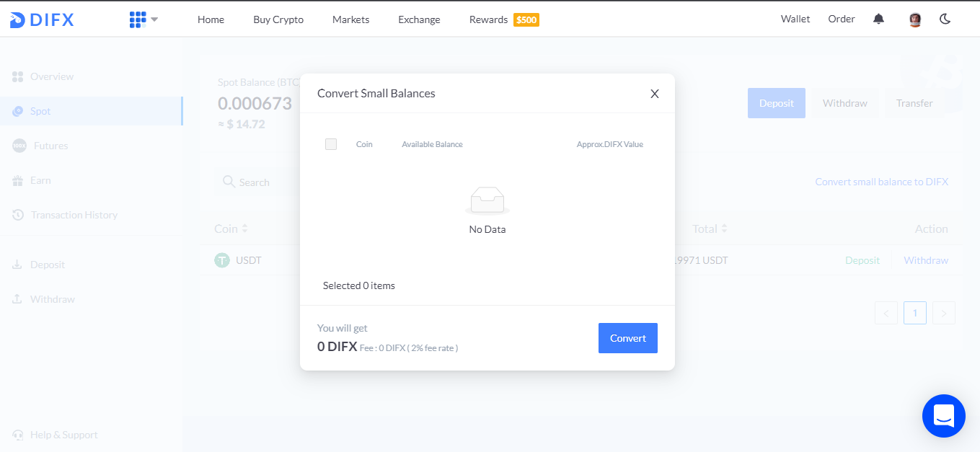Expand the apps grid dropdown arrow
980x452 pixels.
pos(154,19)
